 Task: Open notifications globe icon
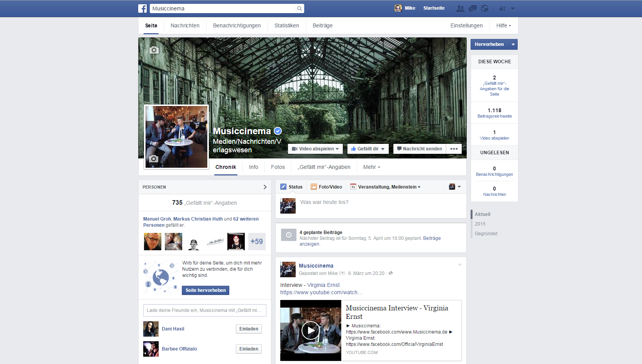coord(485,8)
